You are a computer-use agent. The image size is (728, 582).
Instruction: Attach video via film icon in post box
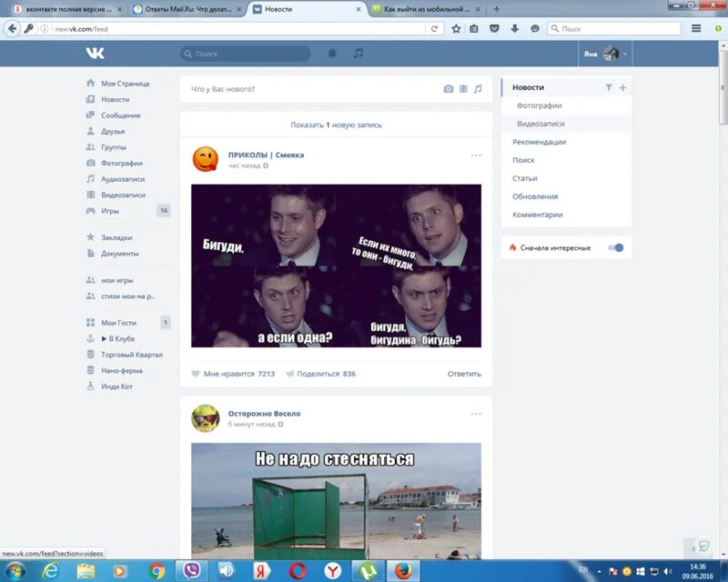click(x=463, y=88)
